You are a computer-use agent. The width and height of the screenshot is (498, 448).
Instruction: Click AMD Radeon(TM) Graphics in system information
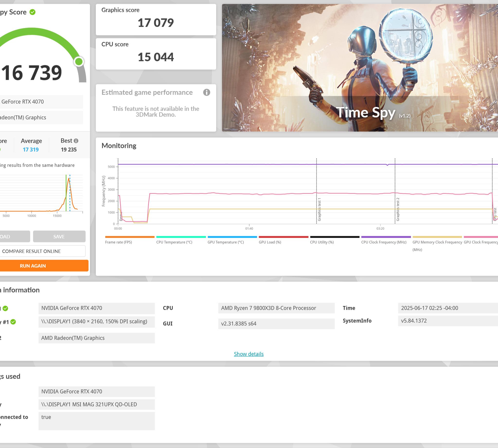tap(97, 338)
